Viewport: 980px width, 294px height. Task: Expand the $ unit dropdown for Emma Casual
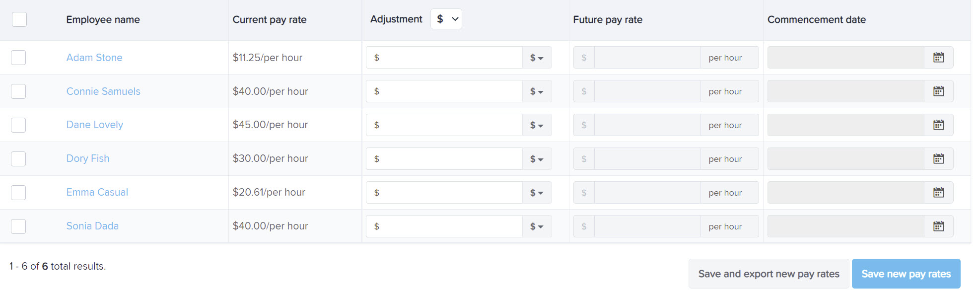pos(537,193)
